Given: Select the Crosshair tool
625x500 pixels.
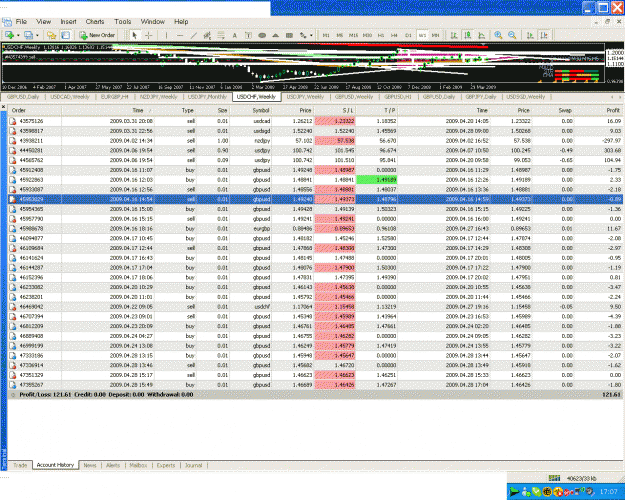Looking at the screenshot, I should [x=149, y=35].
